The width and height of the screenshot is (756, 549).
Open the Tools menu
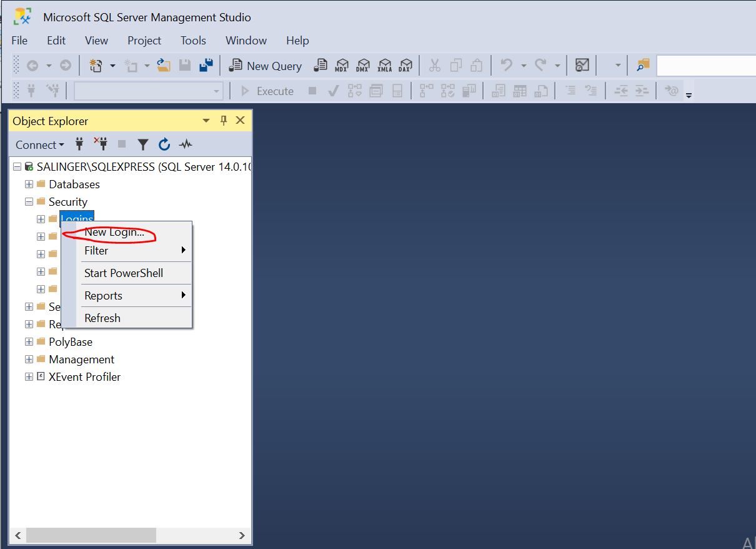[x=193, y=40]
